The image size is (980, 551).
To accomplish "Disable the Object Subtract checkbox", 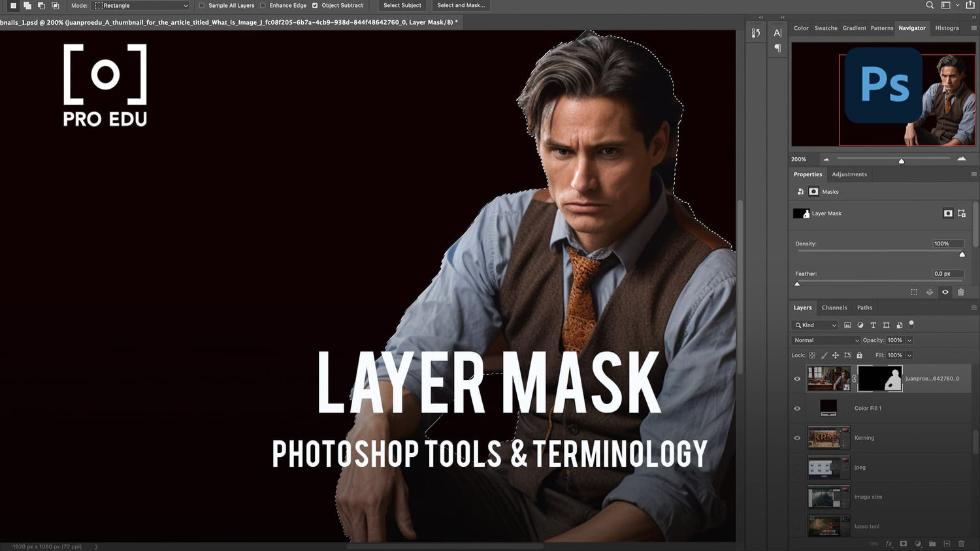I will tap(315, 5).
